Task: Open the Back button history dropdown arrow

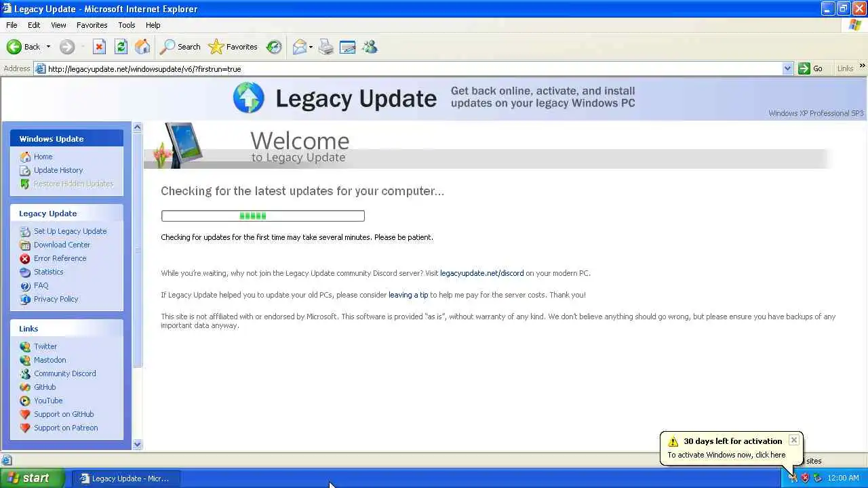Action: coord(48,47)
